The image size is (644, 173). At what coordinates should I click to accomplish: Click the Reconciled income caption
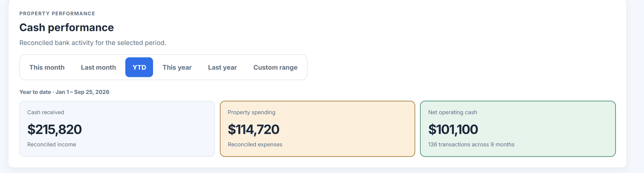point(52,144)
